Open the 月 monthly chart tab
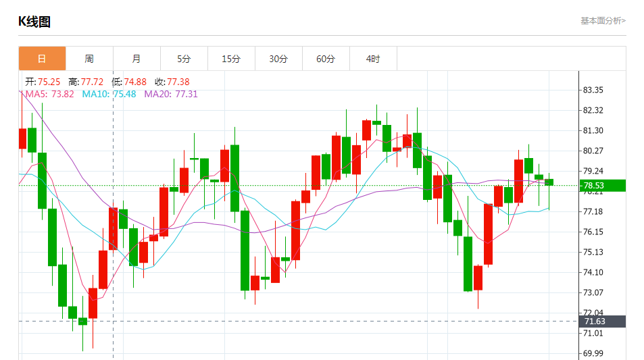Screen dimensions: 644x360 coord(137,59)
